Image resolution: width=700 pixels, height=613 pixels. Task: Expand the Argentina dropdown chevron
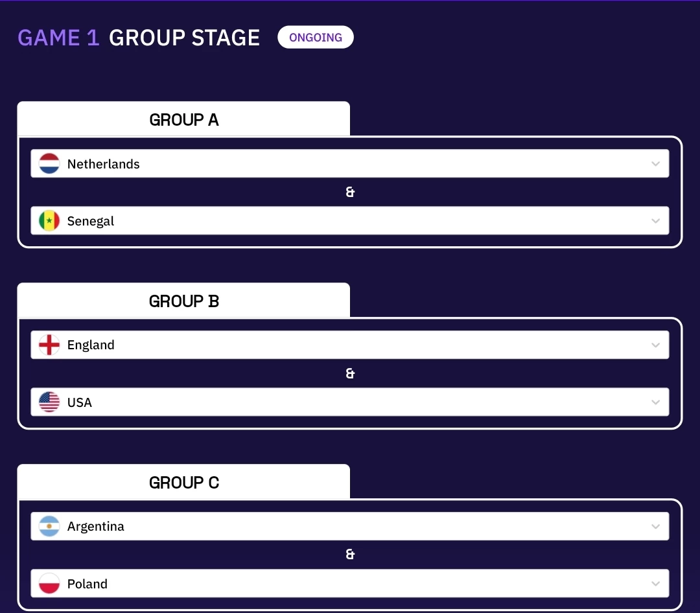coord(655,526)
